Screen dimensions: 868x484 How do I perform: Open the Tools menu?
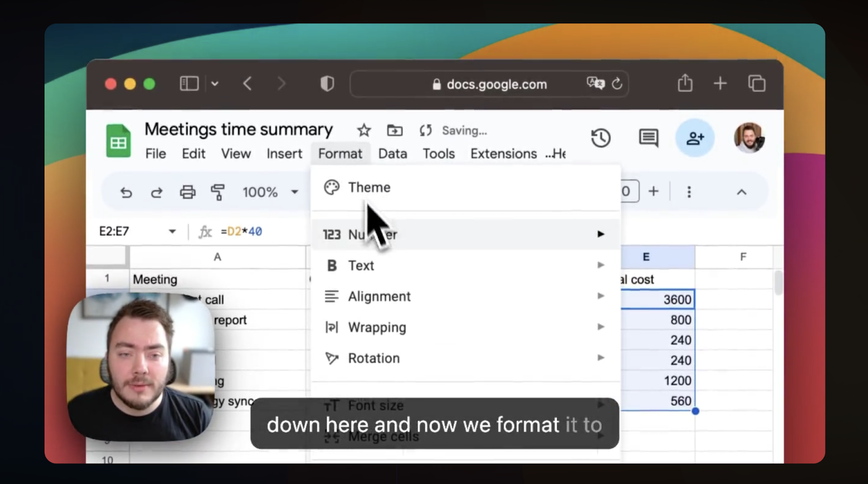point(439,154)
